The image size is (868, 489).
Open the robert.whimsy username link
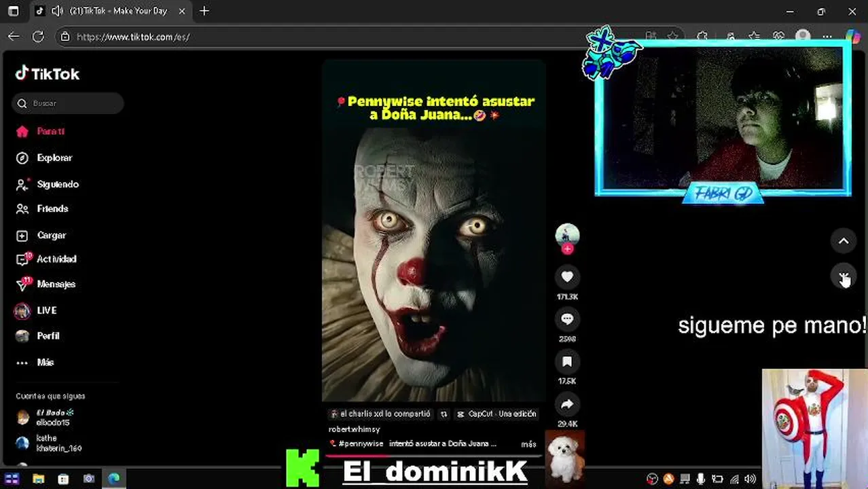[x=354, y=429]
